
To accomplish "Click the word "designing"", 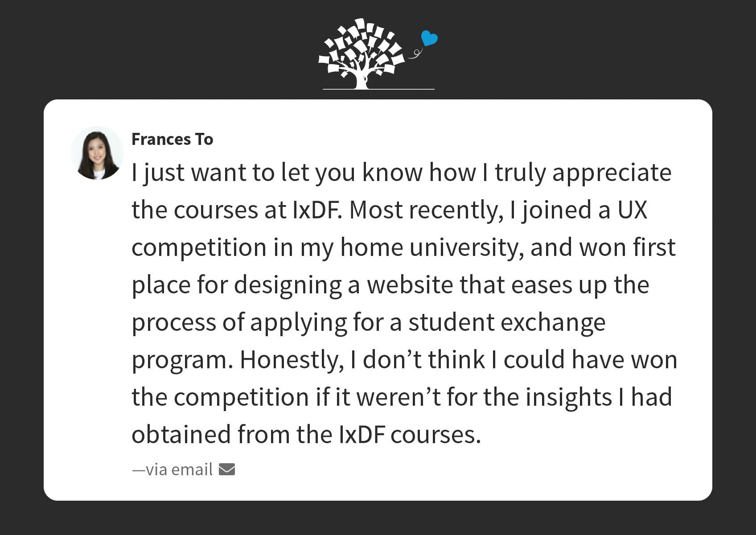I will (x=288, y=286).
